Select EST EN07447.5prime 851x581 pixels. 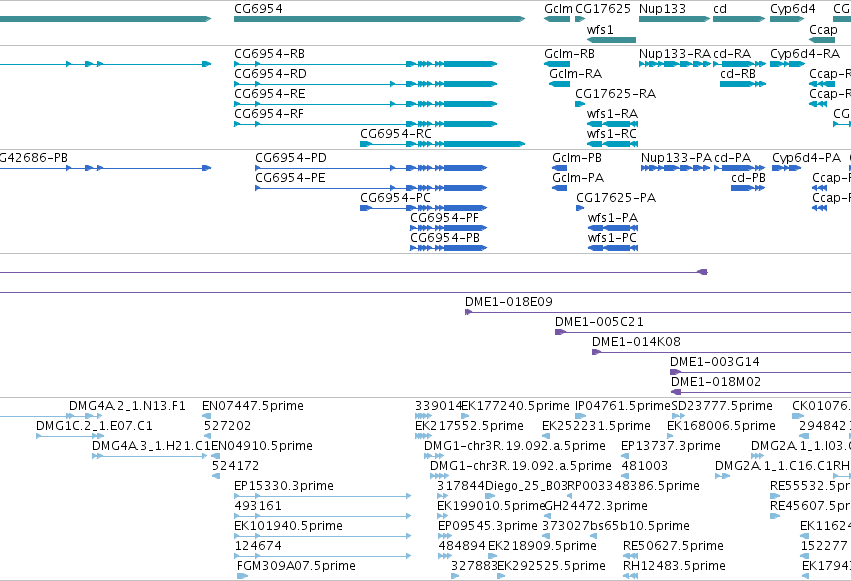(x=253, y=406)
